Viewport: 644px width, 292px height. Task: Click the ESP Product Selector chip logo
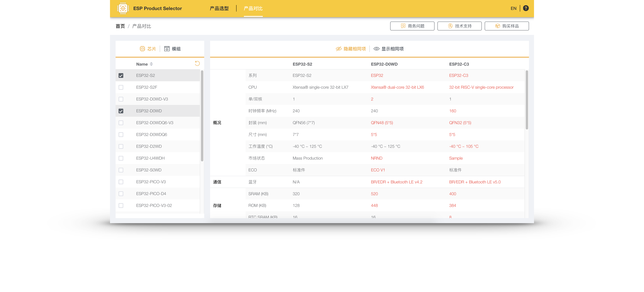123,9
